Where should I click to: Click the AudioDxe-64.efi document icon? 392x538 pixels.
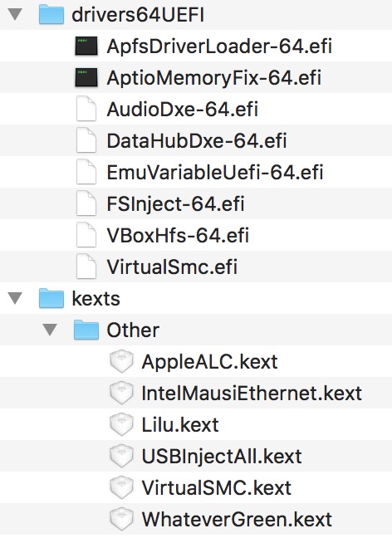click(x=86, y=109)
